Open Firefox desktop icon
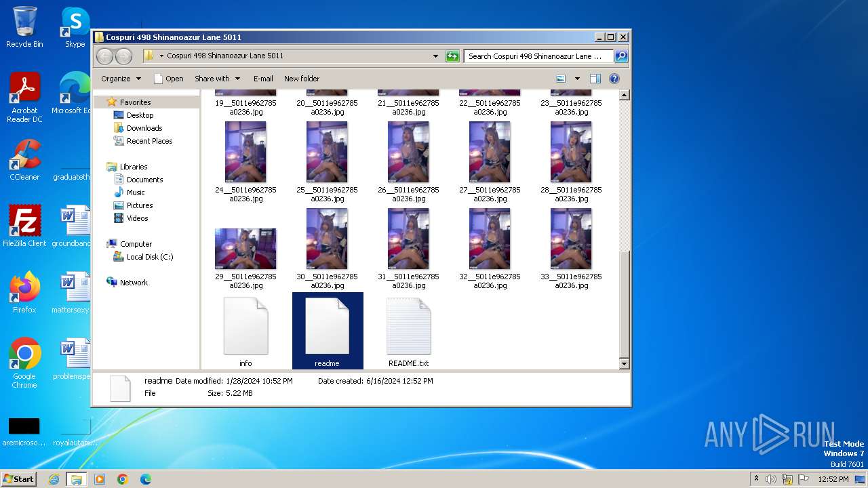The width and height of the screenshot is (868, 488). [24, 293]
